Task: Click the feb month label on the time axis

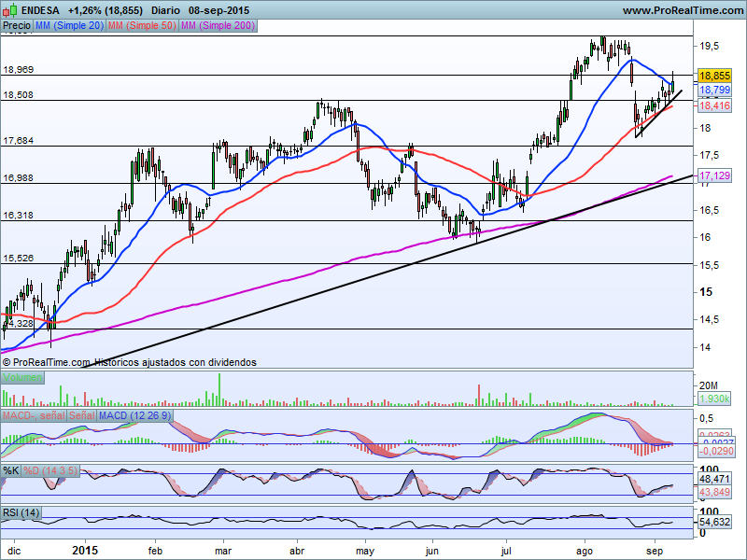Action: click(x=155, y=551)
